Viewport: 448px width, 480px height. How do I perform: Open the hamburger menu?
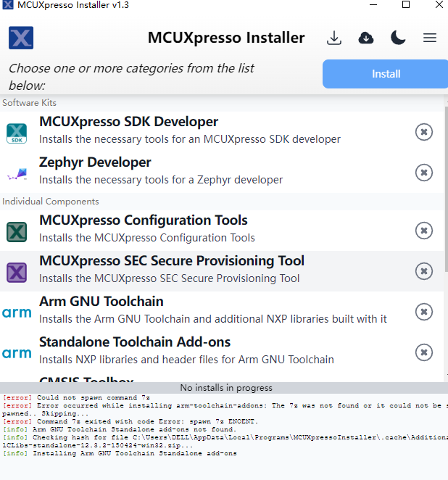coord(430,38)
